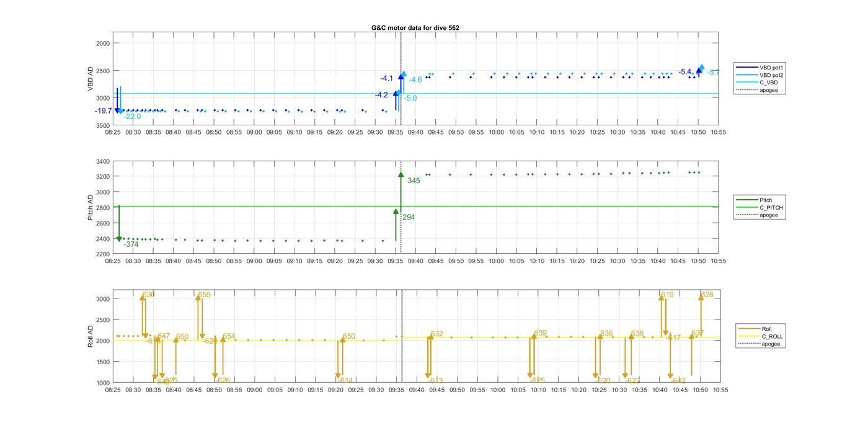The width and height of the screenshot is (868, 430).
Task: Click the "630" roll annotation
Action: click(x=149, y=295)
